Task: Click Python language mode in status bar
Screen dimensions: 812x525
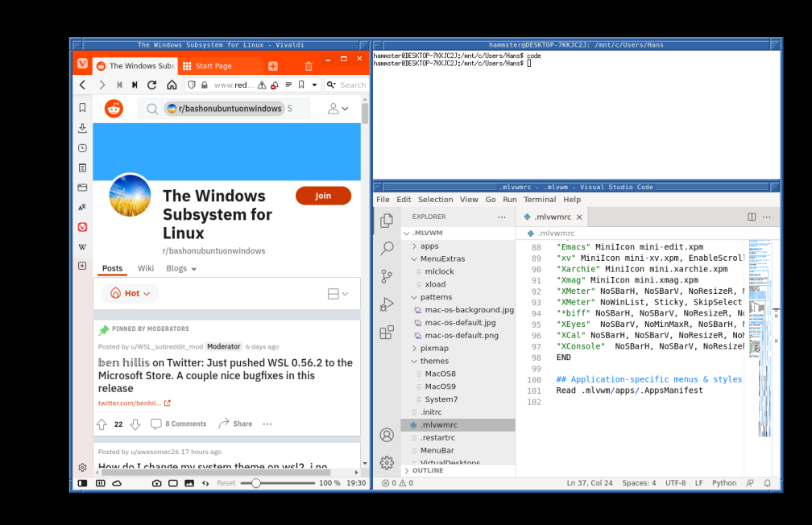Action: coord(724,483)
